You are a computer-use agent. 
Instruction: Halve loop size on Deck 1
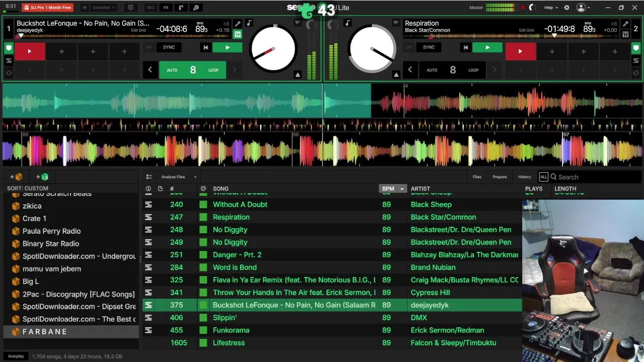[x=150, y=70]
